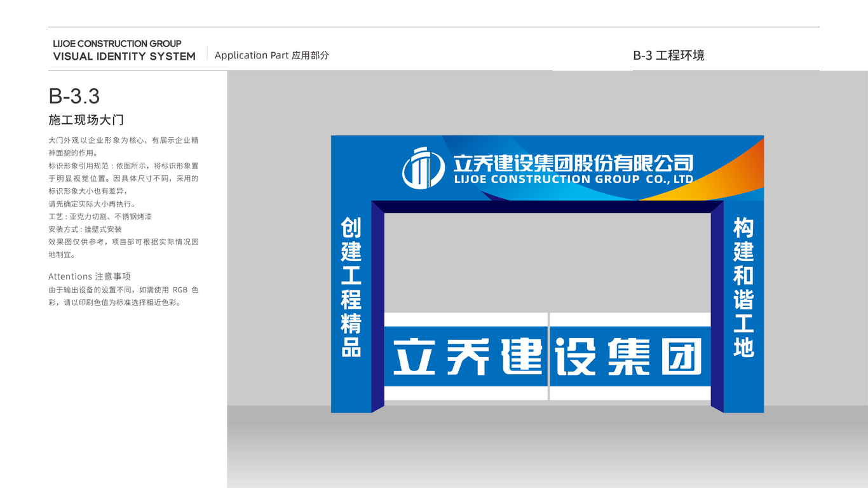Click '设集团' on the right gate door
Screen dimensions: 868x488
[x=628, y=356]
